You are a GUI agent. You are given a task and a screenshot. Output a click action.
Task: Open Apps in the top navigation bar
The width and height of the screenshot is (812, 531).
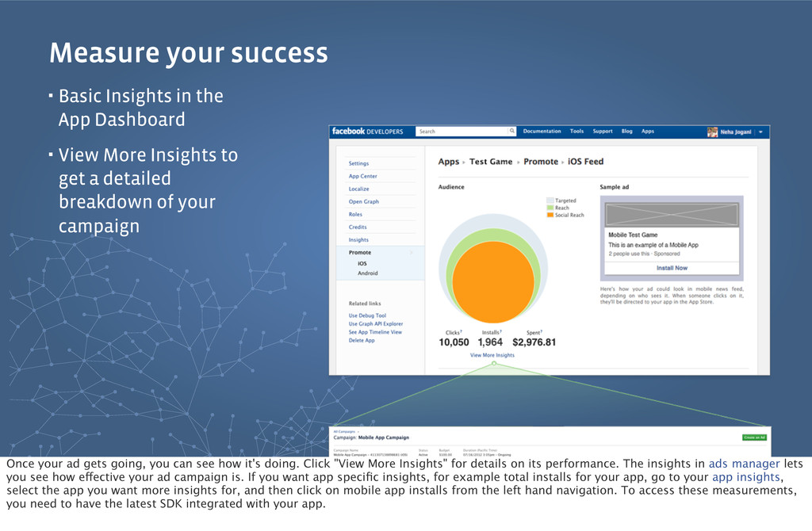pyautogui.click(x=648, y=132)
